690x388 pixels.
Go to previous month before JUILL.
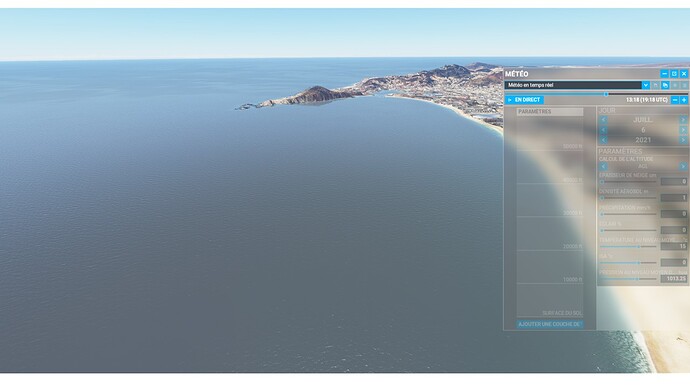pyautogui.click(x=604, y=120)
